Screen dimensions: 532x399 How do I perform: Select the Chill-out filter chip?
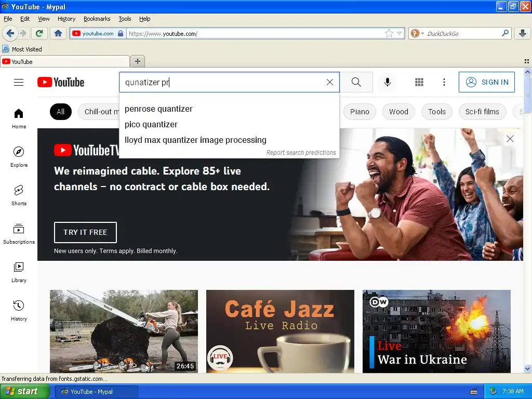pos(99,112)
